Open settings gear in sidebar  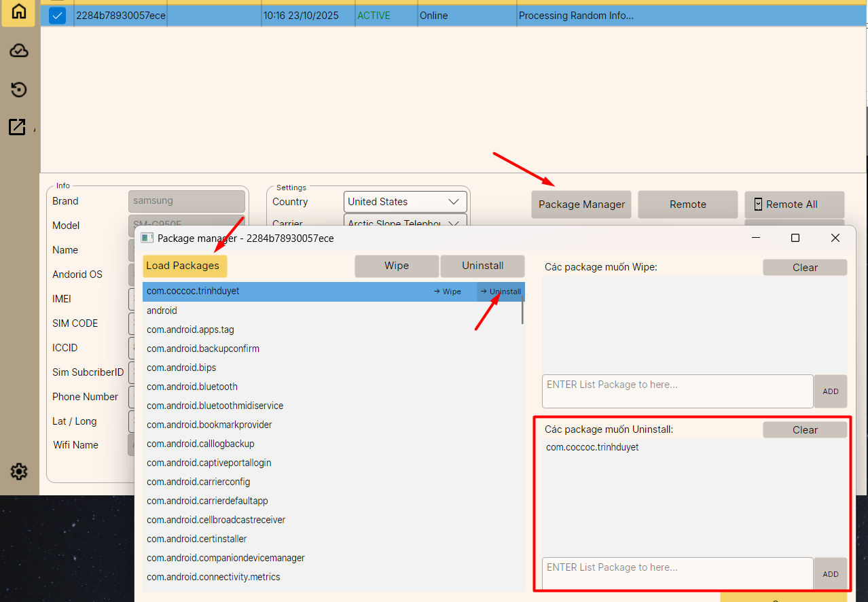(19, 472)
